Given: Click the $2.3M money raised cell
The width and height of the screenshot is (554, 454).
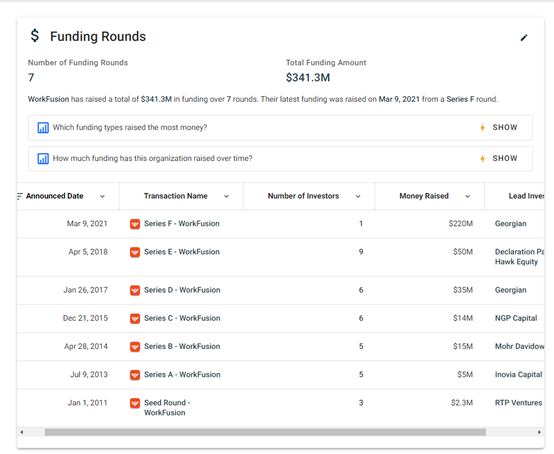Looking at the screenshot, I should tap(462, 403).
